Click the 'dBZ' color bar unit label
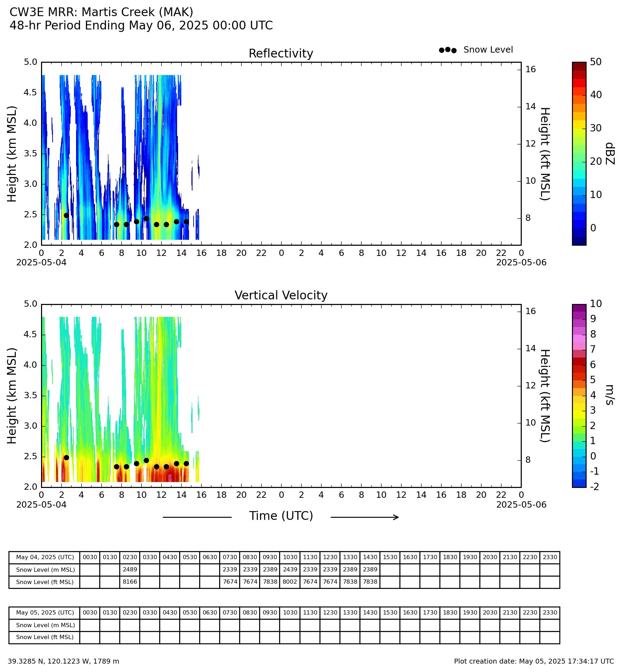Screen dimensions: 621x672 pos(610,154)
